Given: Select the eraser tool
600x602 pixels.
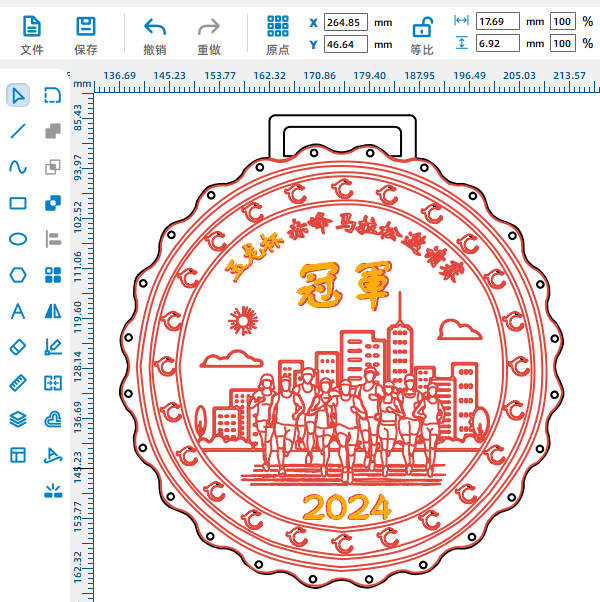Looking at the screenshot, I should coord(18,346).
